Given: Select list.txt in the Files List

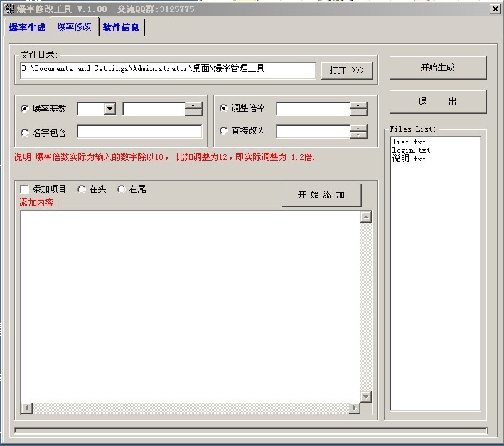Looking at the screenshot, I should tap(409, 142).
